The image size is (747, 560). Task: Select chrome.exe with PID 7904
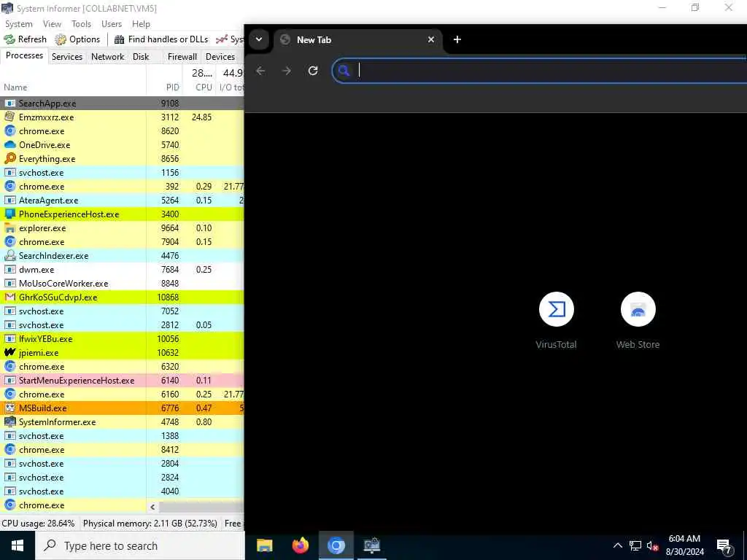click(x=122, y=242)
